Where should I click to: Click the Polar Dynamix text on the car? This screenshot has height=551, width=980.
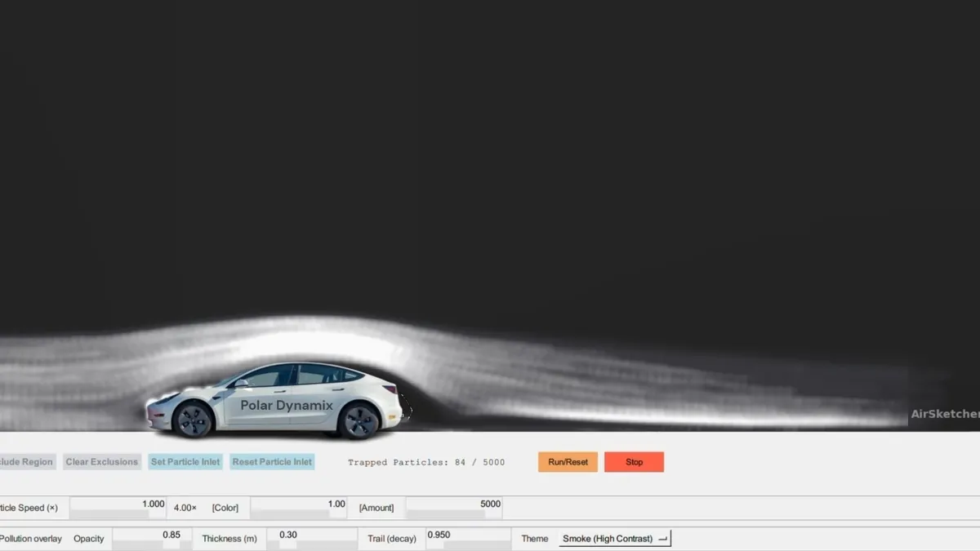pos(287,405)
